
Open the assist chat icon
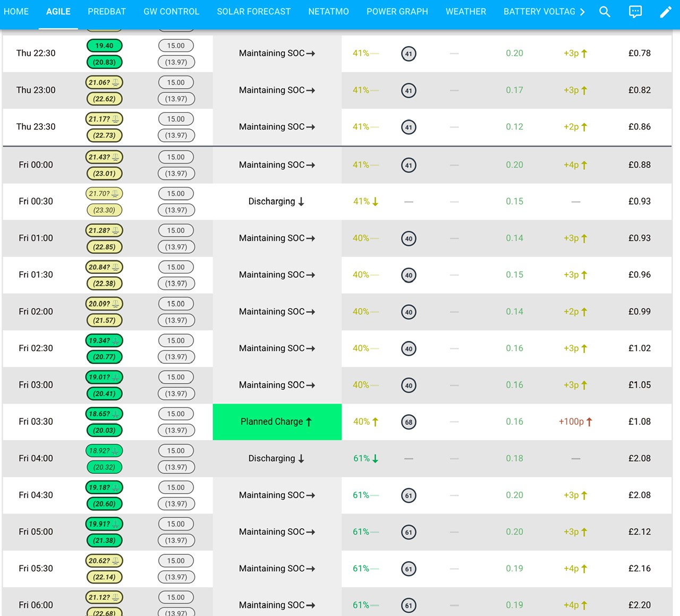635,12
